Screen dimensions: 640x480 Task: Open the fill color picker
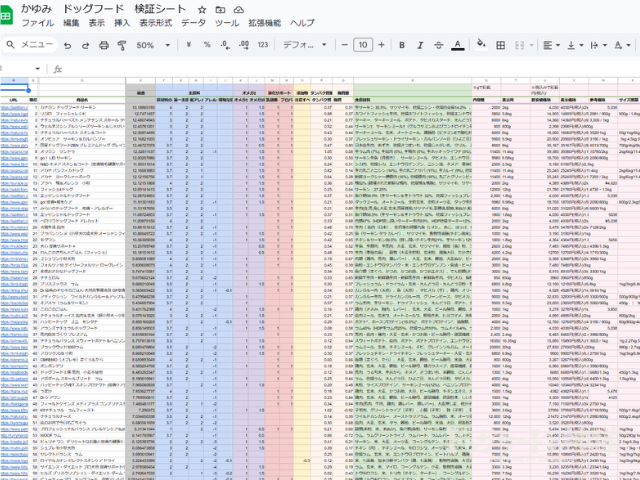click(482, 44)
